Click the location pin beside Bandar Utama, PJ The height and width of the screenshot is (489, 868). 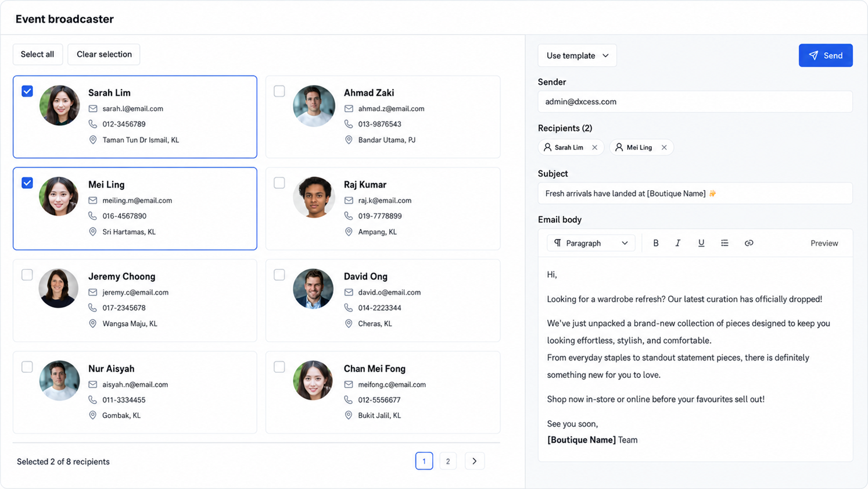coord(349,140)
